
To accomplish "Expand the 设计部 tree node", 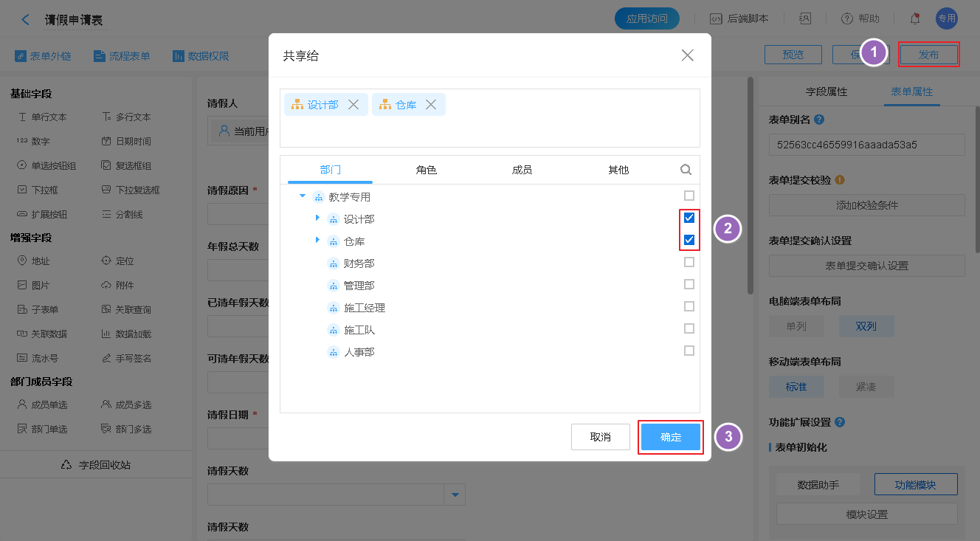I will 317,218.
